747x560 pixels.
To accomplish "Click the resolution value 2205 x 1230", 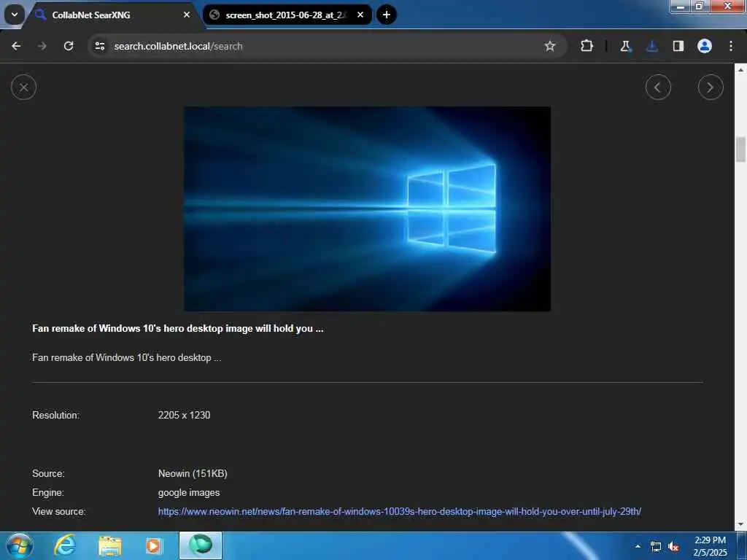I will (184, 415).
